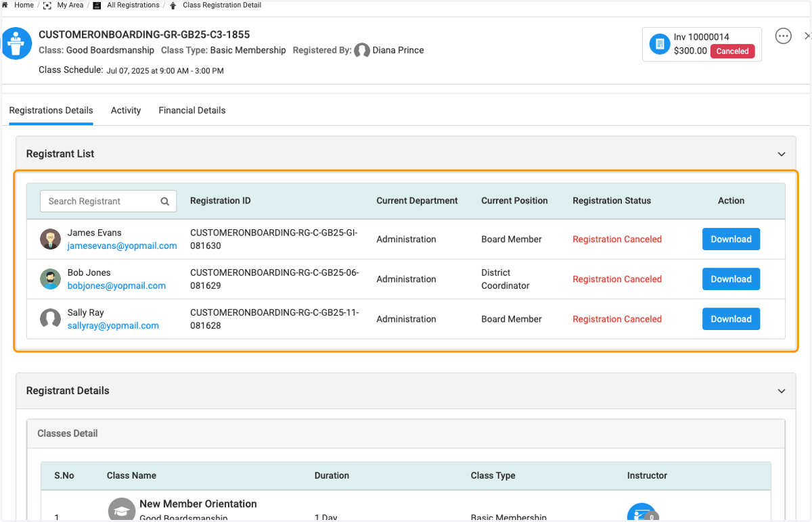Click the New Member Orientation graduation cap icon

(122, 511)
